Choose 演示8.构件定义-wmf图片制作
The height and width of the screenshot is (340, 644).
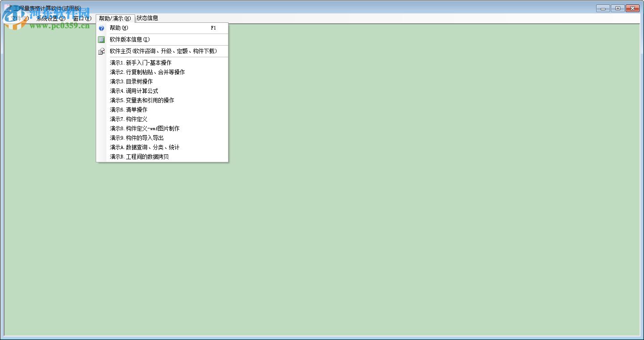tap(162, 129)
